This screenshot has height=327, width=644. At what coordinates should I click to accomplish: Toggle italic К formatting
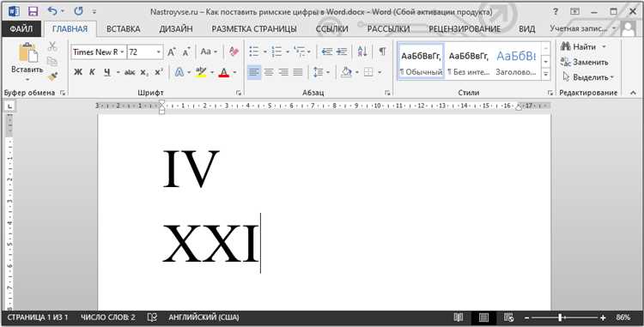point(93,73)
